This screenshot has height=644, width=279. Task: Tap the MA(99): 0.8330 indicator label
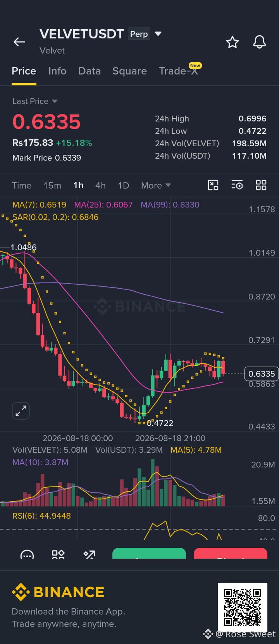click(170, 205)
